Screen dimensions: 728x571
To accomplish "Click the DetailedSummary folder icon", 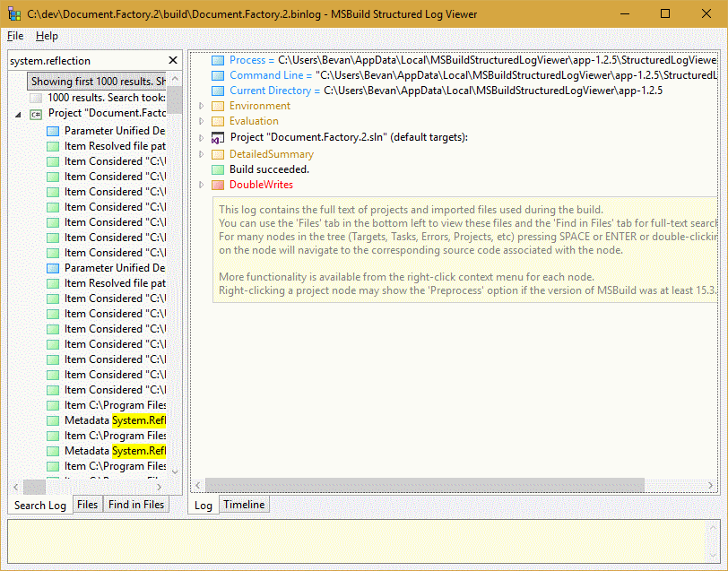I will [217, 154].
